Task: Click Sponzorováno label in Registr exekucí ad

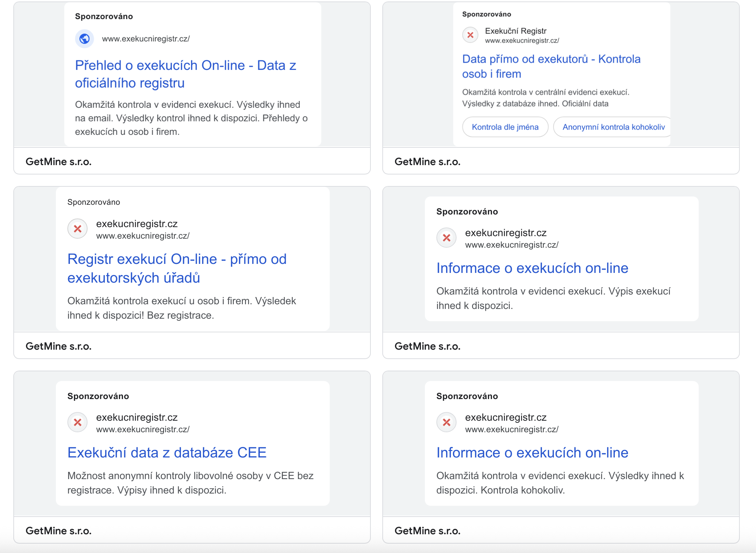Action: tap(94, 202)
